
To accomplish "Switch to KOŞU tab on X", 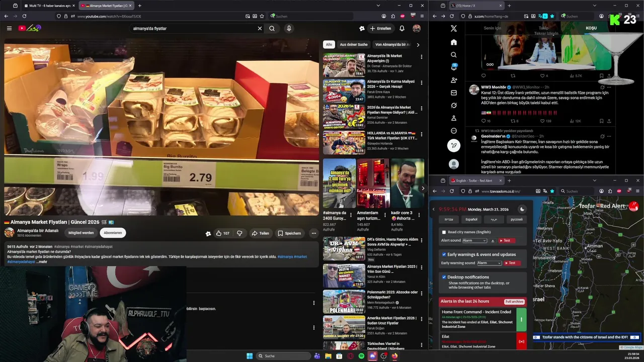I will [591, 28].
